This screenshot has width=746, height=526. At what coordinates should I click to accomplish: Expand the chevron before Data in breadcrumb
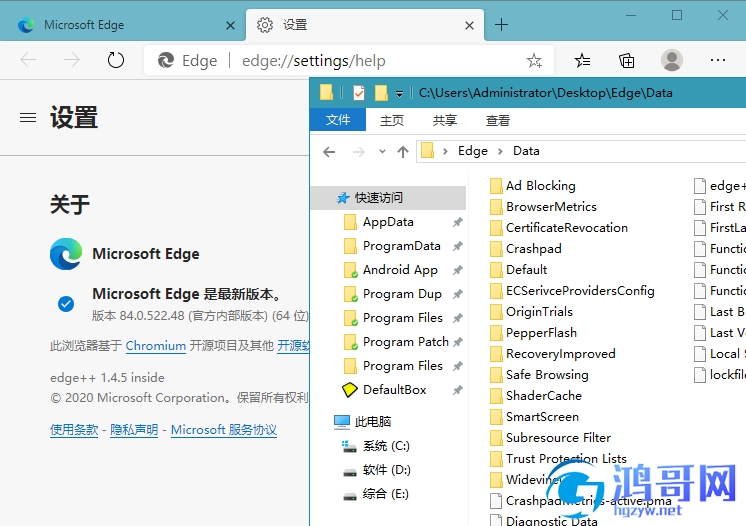501,151
